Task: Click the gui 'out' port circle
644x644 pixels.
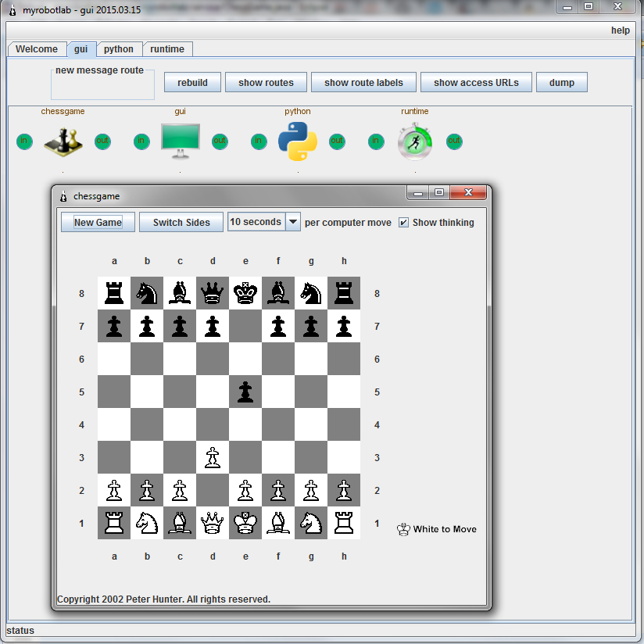Action: (220, 141)
